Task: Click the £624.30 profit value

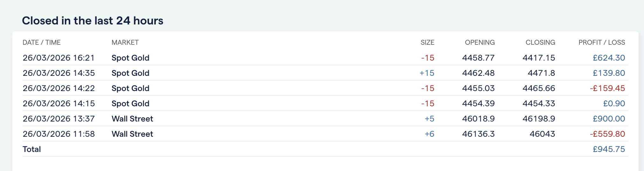Action: pyautogui.click(x=609, y=58)
